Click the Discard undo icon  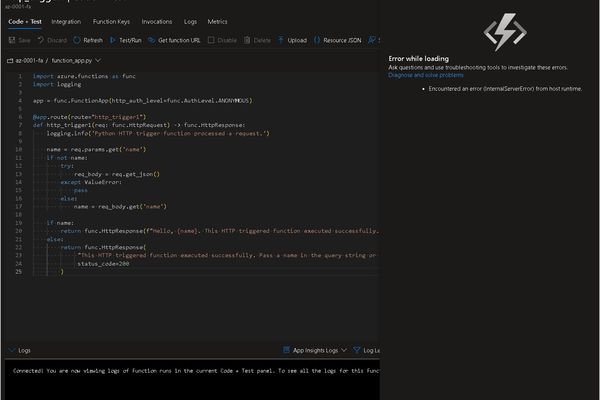pyautogui.click(x=41, y=40)
